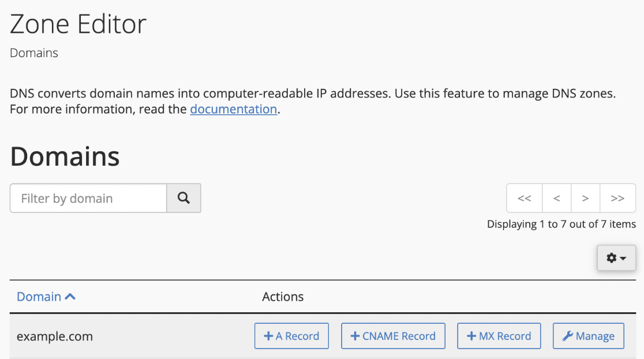Image resolution: width=644 pixels, height=359 pixels.
Task: Go to the first page using <<
Action: [x=525, y=198]
